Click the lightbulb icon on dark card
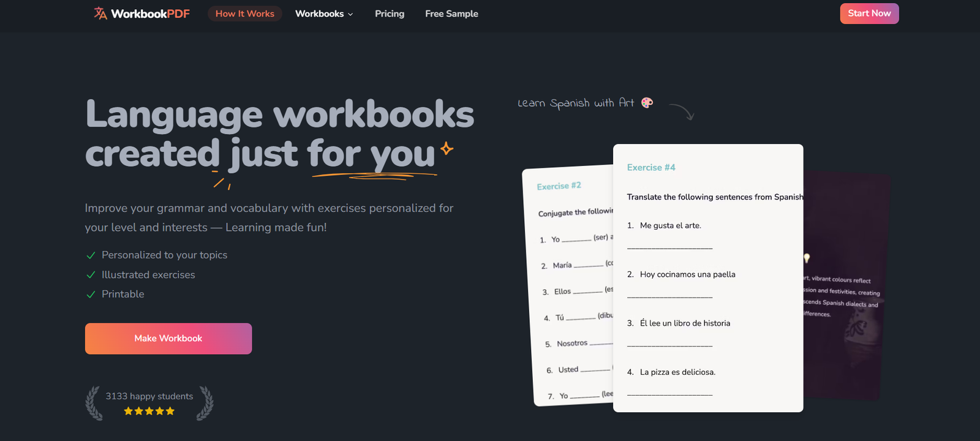This screenshot has height=441, width=980. coord(807,258)
